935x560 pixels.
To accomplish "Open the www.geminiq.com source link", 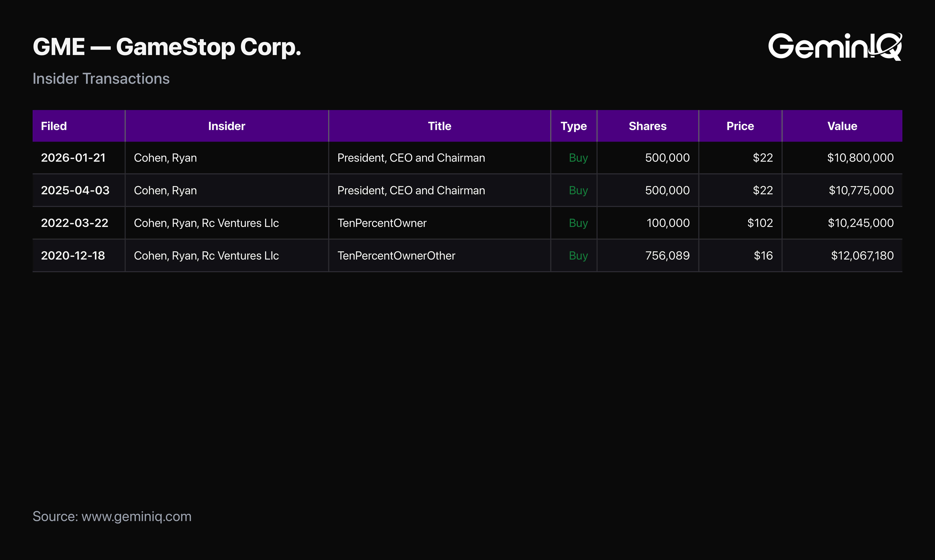I will [x=136, y=517].
